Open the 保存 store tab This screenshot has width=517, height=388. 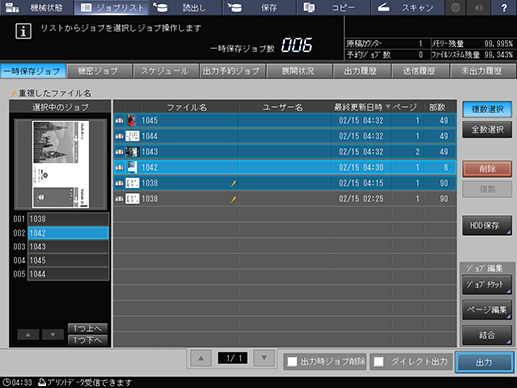coord(260,7)
